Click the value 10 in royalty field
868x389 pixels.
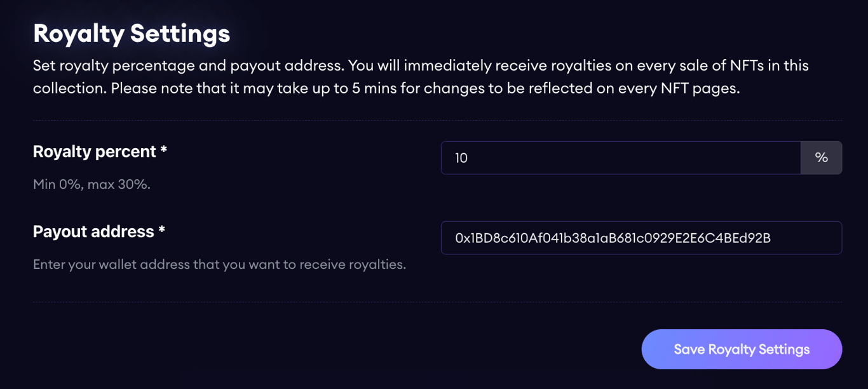(461, 158)
